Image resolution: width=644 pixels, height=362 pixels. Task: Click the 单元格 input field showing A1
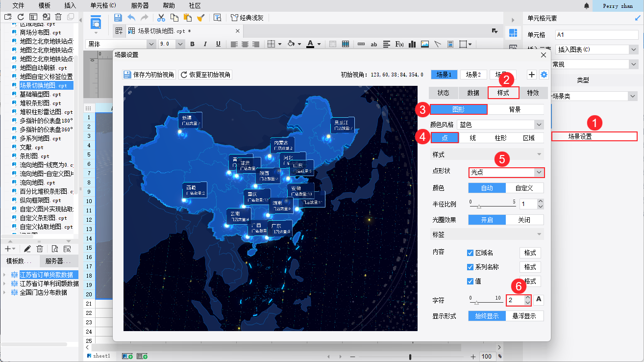[596, 35]
